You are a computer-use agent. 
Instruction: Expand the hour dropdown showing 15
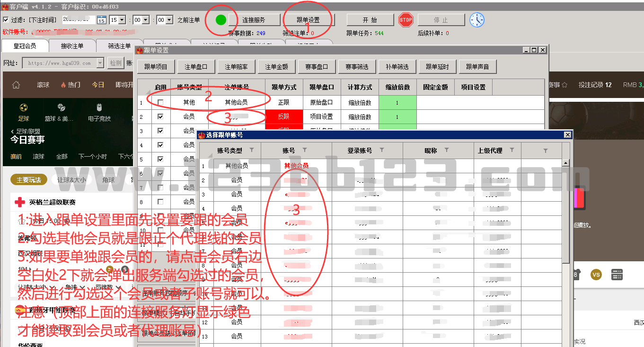pos(122,20)
